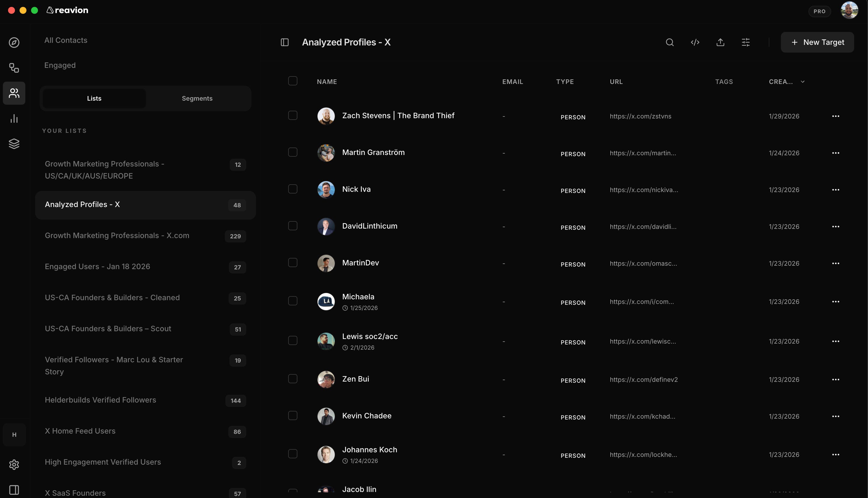Open three-dot menu for Kevin Chadee row
The image size is (868, 498).
tap(836, 416)
